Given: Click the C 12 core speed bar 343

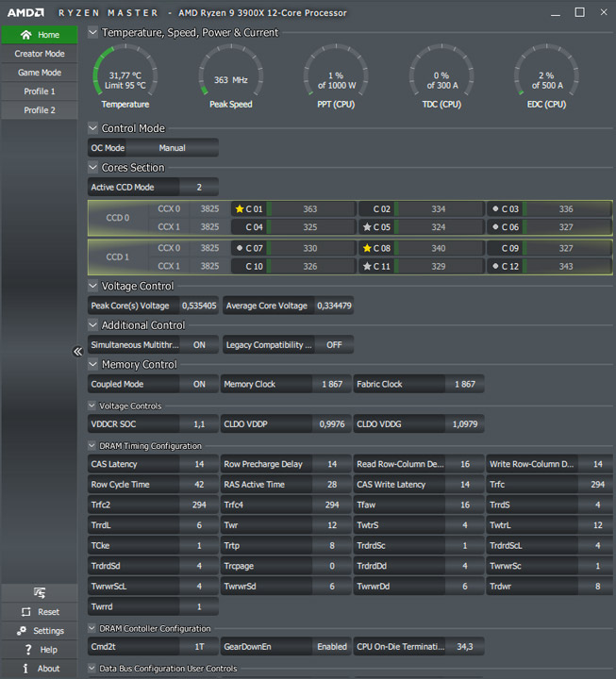Looking at the screenshot, I should coord(567,266).
